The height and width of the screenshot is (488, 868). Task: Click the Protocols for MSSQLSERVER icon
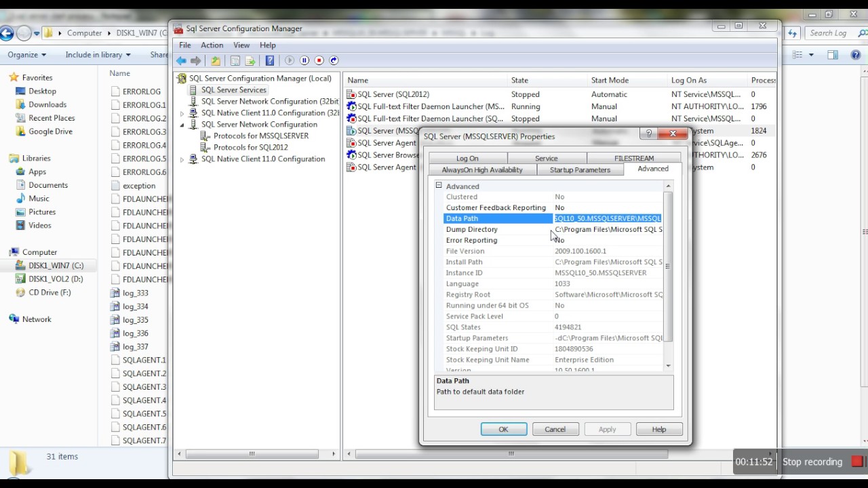point(206,136)
